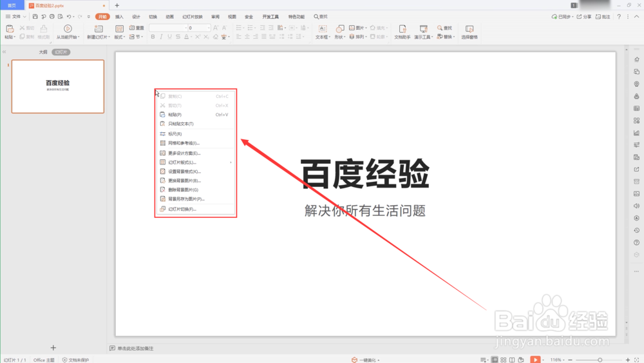This screenshot has height=363, width=644.
Task: Open the Document Assistant (文档助手) tool
Action: tap(402, 31)
